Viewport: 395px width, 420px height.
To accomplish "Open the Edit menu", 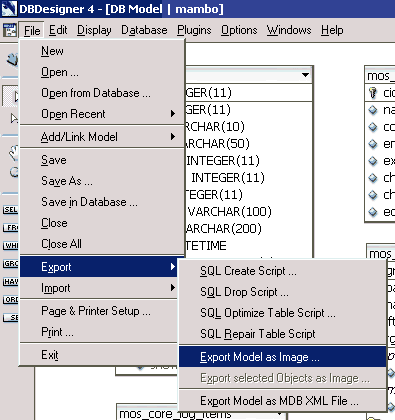I will 58,30.
